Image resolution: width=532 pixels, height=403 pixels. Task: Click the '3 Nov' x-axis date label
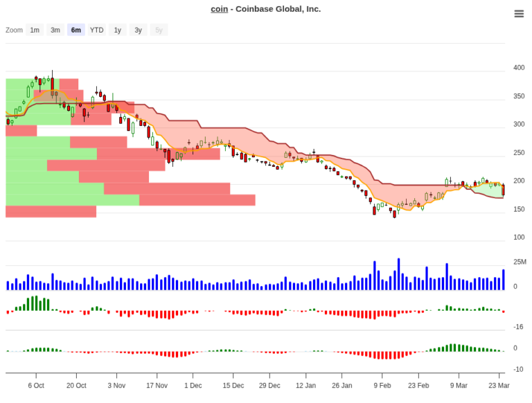tap(116, 386)
